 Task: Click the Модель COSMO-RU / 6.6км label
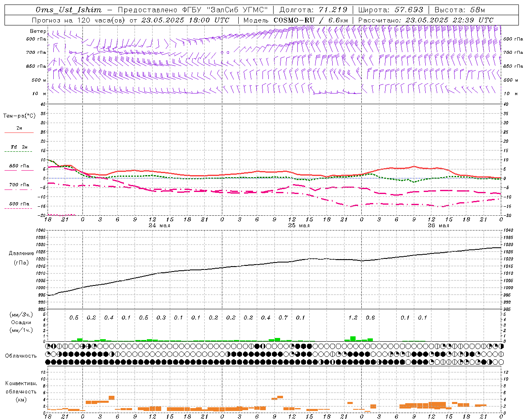(296, 20)
